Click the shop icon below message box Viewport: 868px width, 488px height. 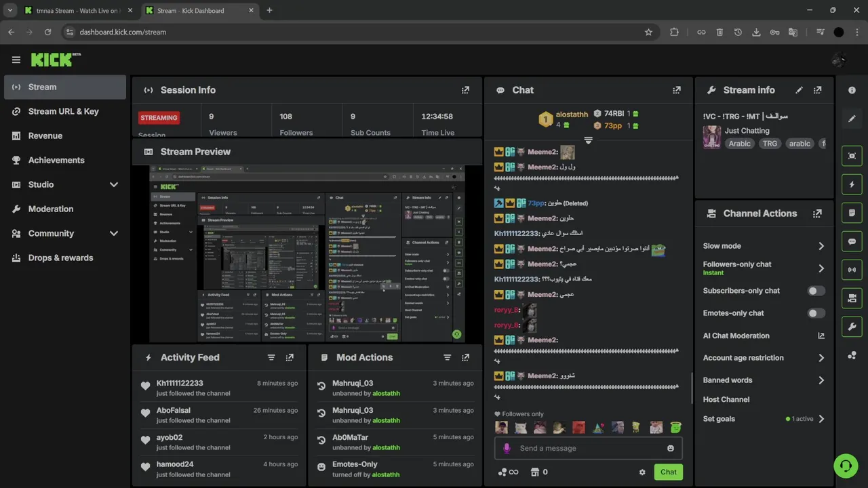(x=534, y=472)
